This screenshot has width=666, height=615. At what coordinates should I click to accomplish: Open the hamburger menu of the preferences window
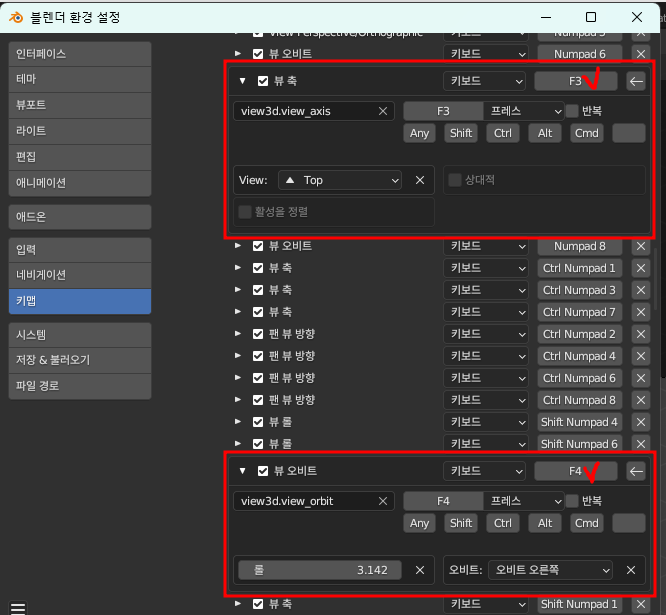coord(18,608)
